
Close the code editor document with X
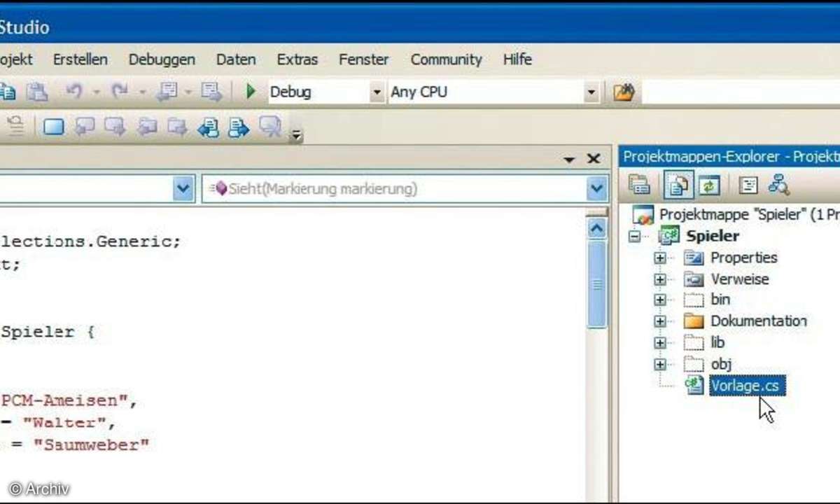click(x=593, y=160)
